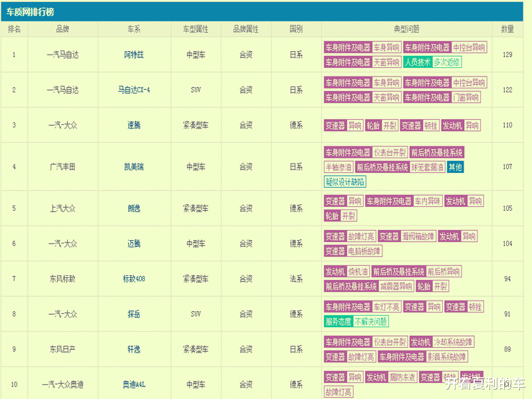Image resolution: width=532 pixels, height=399 pixels.
Task: Click the 车系 column header
Action: point(134,29)
